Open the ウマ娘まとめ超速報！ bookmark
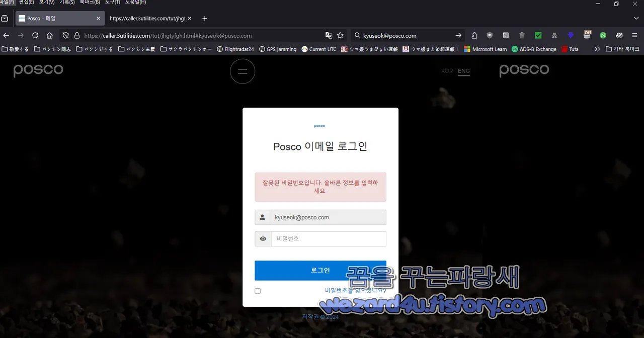The width and height of the screenshot is (644, 338). 431,49
